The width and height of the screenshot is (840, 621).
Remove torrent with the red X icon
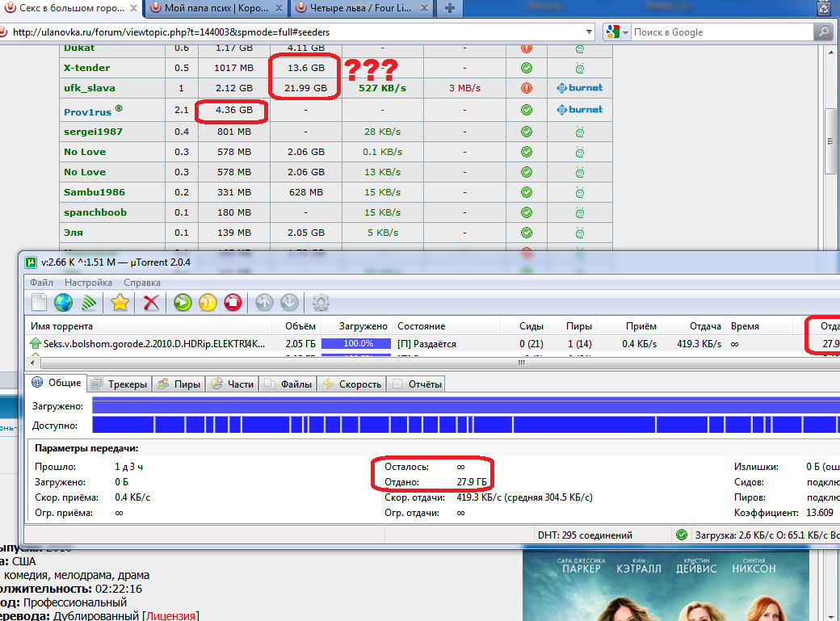[x=151, y=303]
